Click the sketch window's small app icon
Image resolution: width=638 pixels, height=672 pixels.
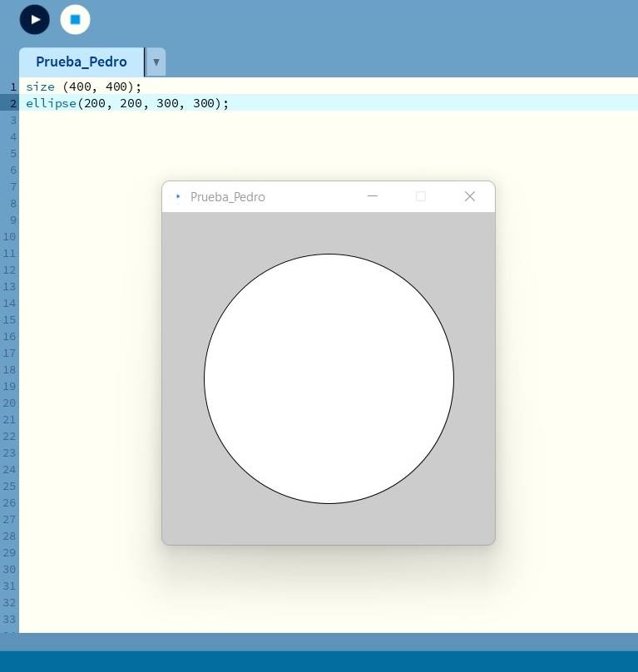[178, 196]
